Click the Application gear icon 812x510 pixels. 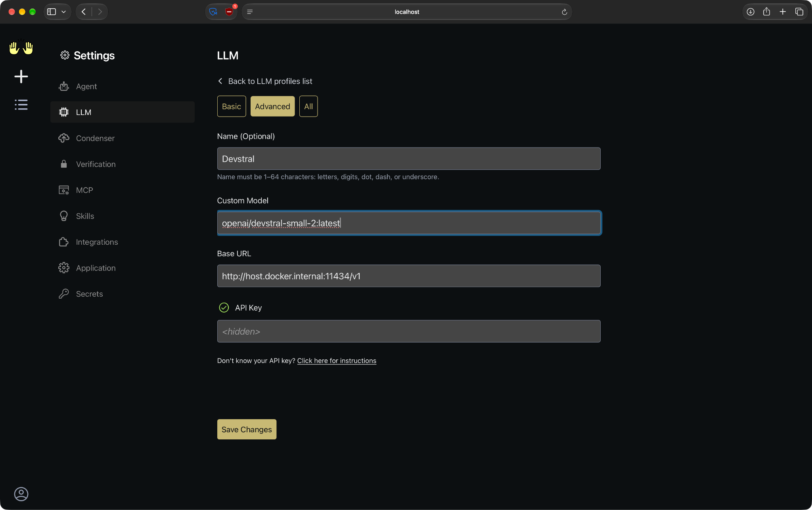pyautogui.click(x=64, y=268)
